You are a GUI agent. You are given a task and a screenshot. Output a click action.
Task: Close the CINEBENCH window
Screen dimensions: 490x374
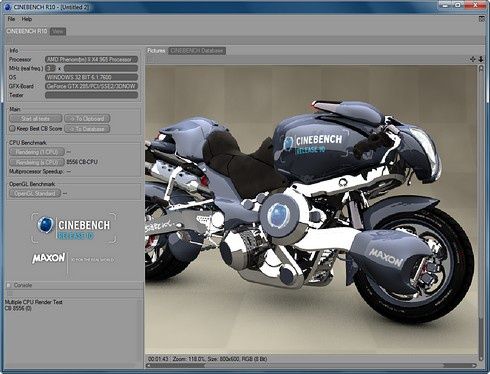476,5
